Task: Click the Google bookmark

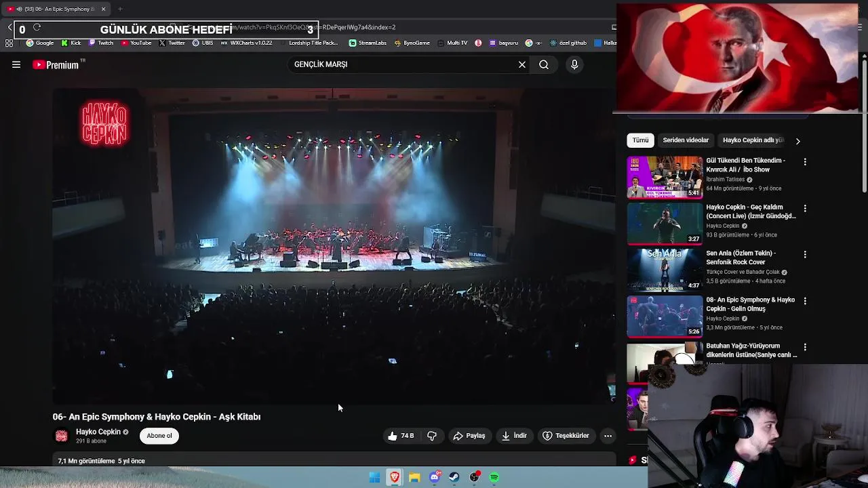Action: (x=40, y=43)
